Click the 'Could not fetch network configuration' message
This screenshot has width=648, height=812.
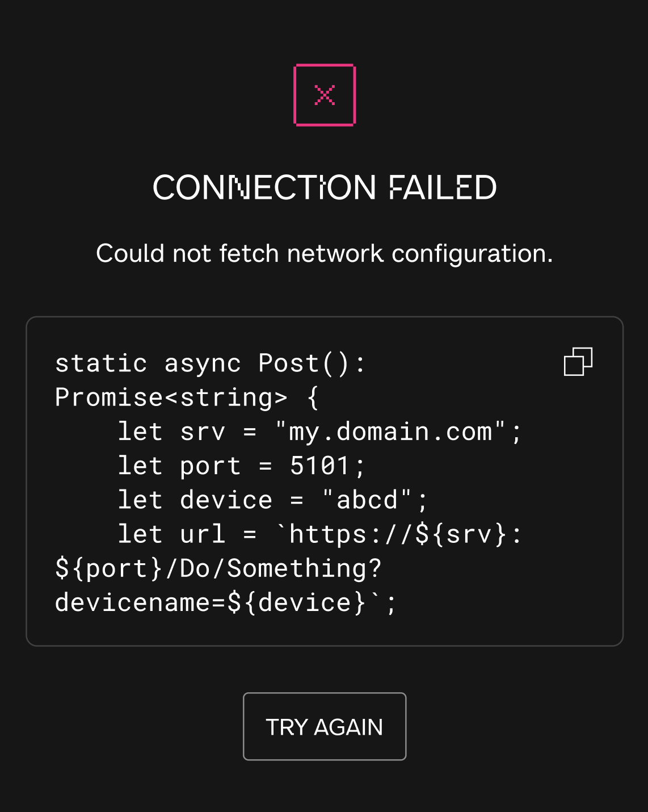click(x=325, y=253)
